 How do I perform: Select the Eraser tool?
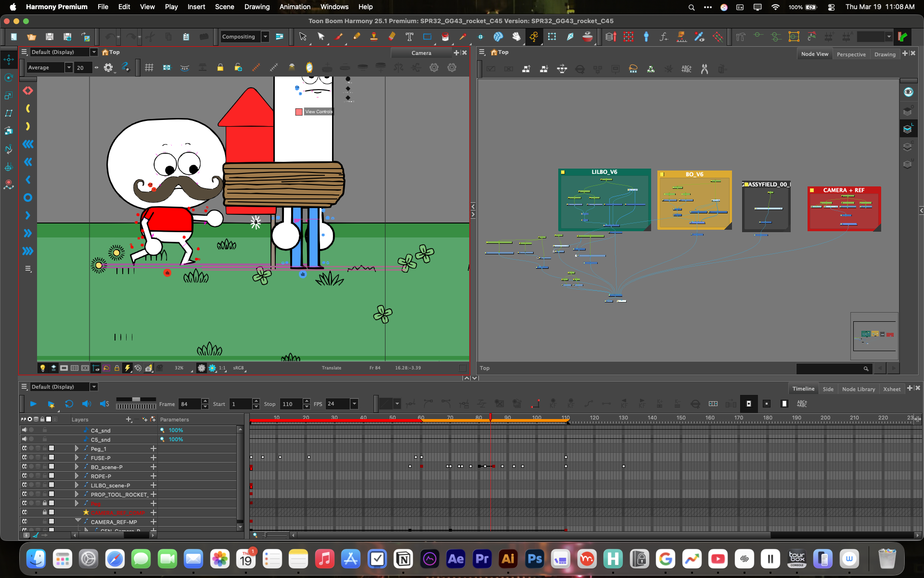(392, 37)
